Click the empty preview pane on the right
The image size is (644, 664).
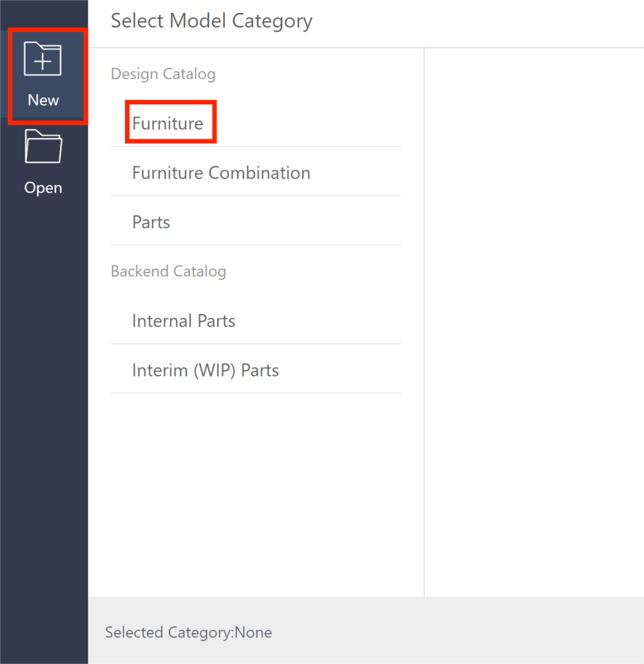534,322
